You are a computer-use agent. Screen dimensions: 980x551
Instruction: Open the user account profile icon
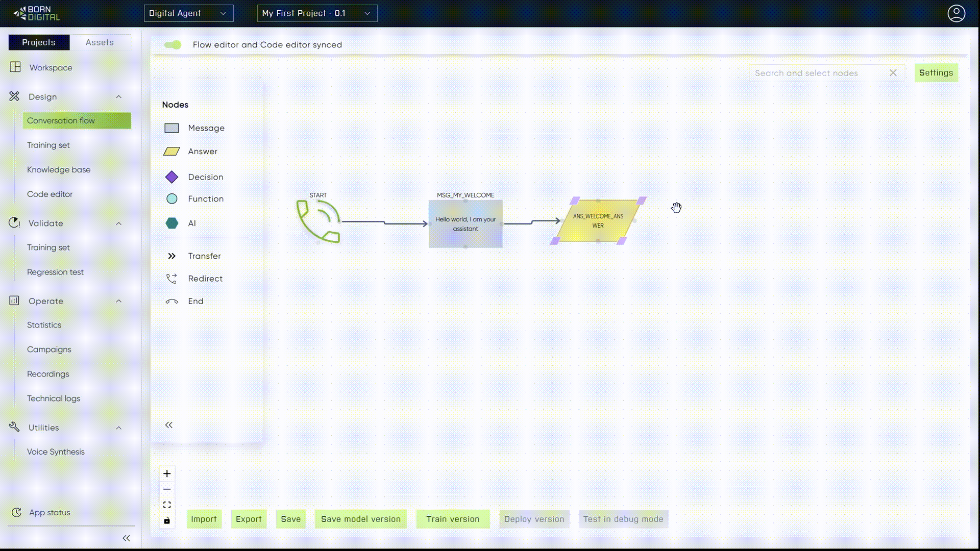957,14
